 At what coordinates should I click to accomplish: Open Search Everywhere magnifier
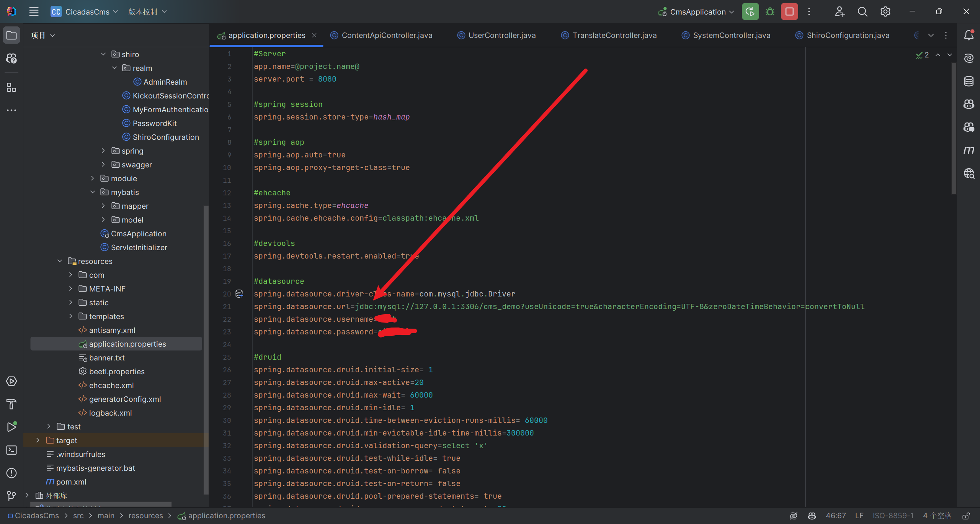point(862,11)
